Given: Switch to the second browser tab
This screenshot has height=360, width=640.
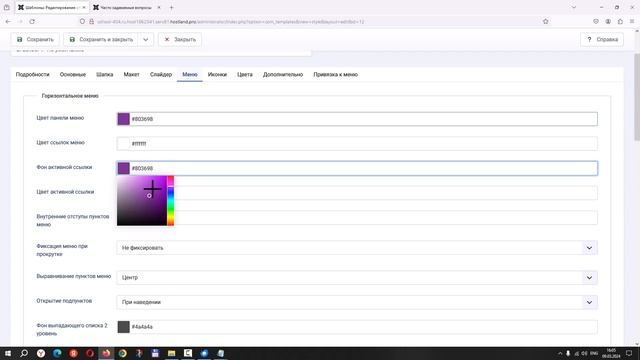Looking at the screenshot, I should pyautogui.click(x=126, y=7).
